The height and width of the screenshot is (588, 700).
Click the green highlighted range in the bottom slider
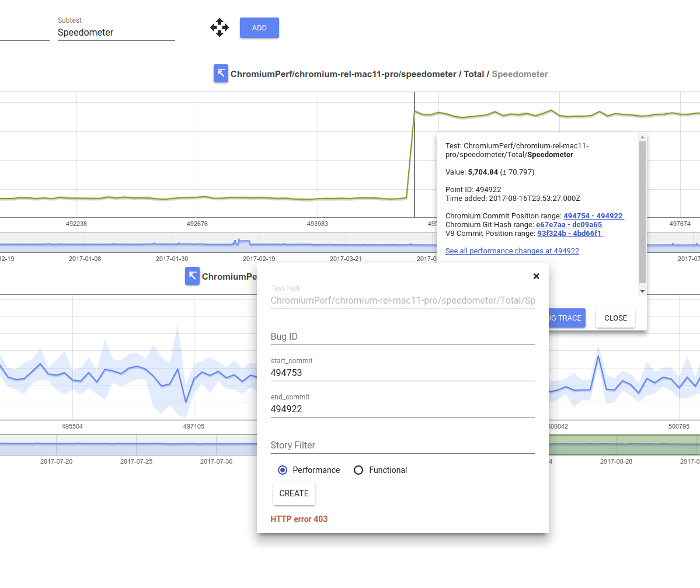(x=624, y=445)
